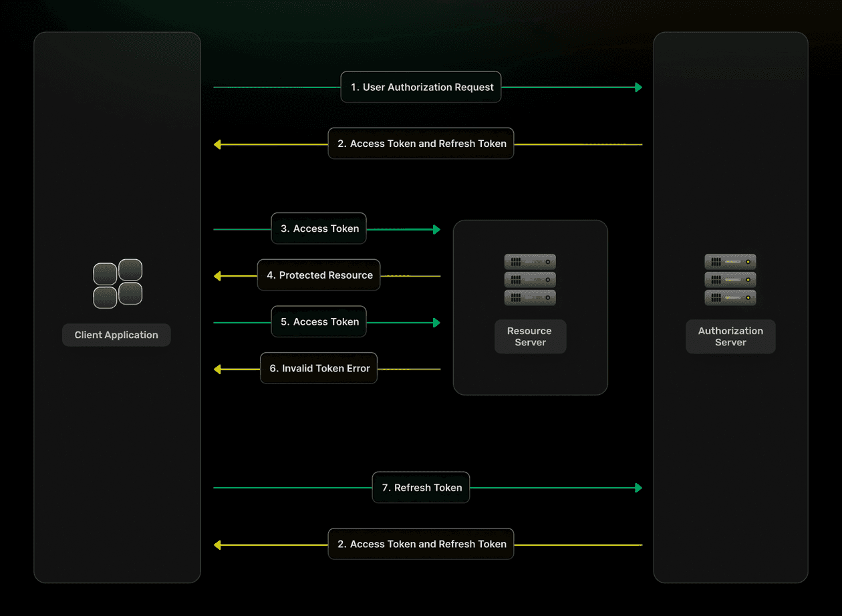
Task: Select the top server rack in Resource Server
Action: point(530,262)
